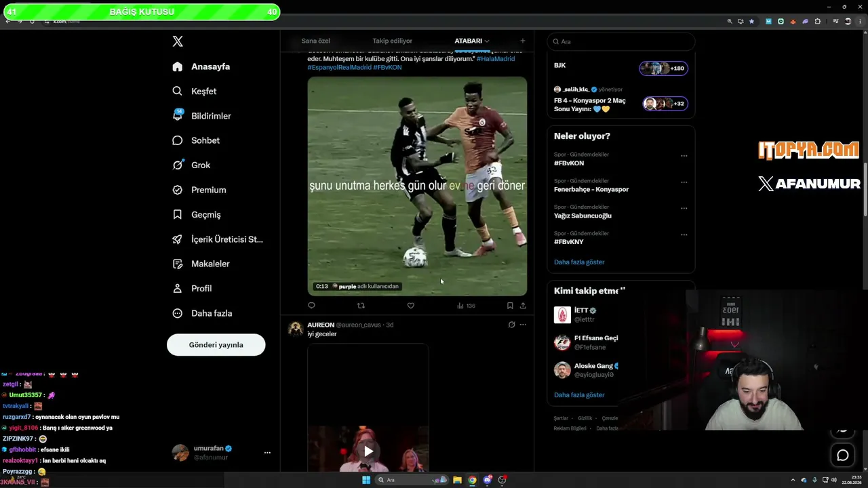This screenshot has height=488, width=868.
Task: Share the football video post
Action: point(523,306)
